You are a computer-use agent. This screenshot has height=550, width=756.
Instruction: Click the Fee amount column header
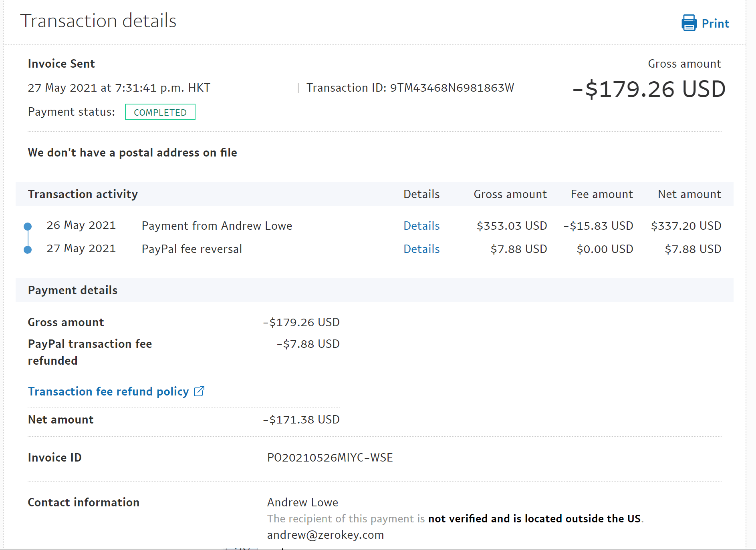[x=601, y=194]
